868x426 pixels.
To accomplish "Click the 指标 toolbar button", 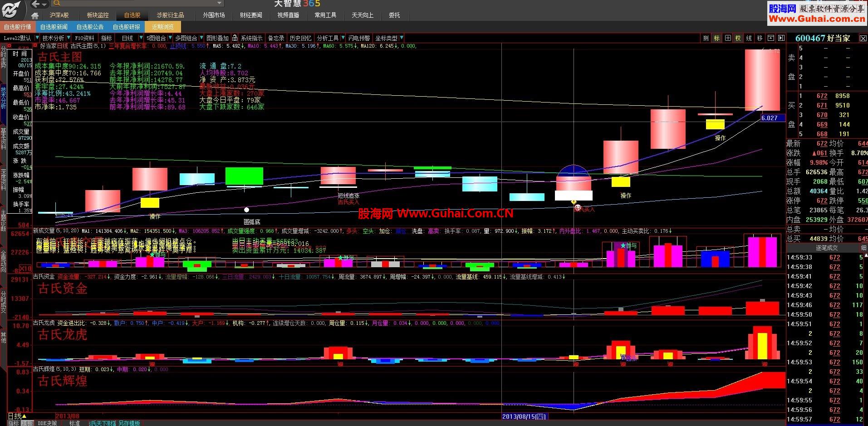I will pyautogui.click(x=107, y=38).
